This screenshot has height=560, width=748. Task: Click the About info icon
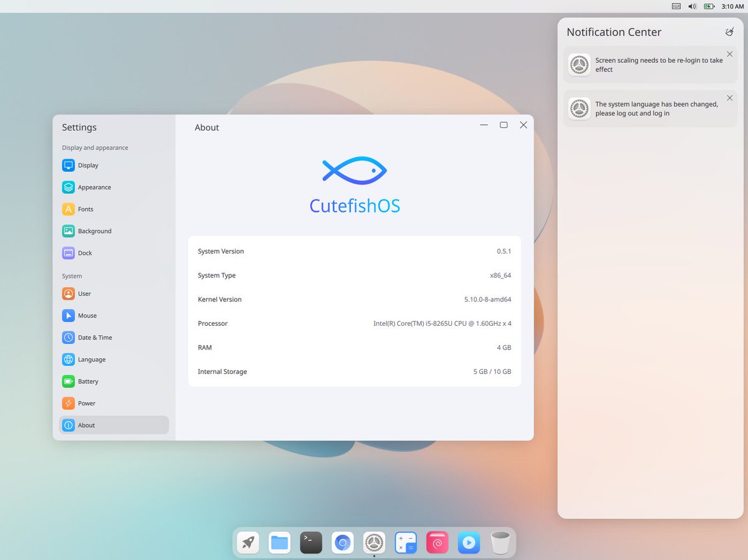(69, 425)
